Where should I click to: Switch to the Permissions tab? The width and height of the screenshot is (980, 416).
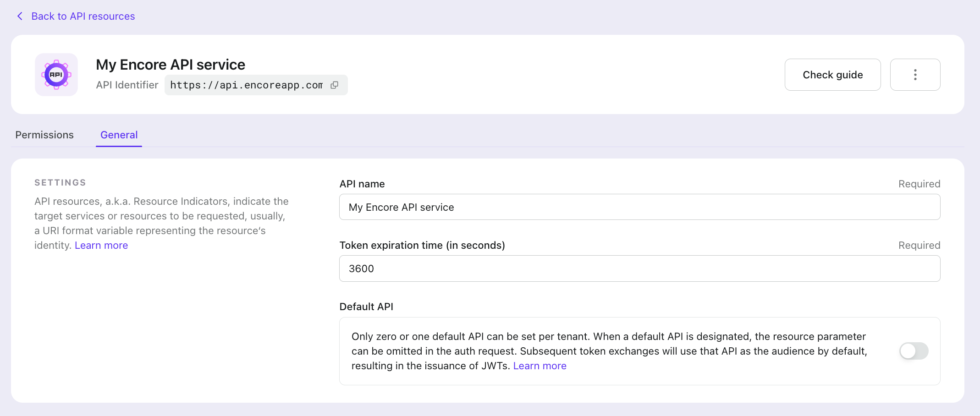[x=44, y=135]
